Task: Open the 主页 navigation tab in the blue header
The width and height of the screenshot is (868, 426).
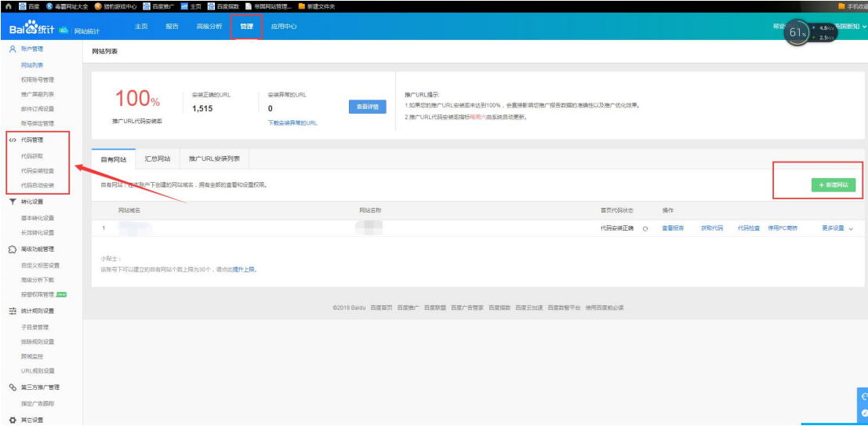Action: (x=141, y=27)
